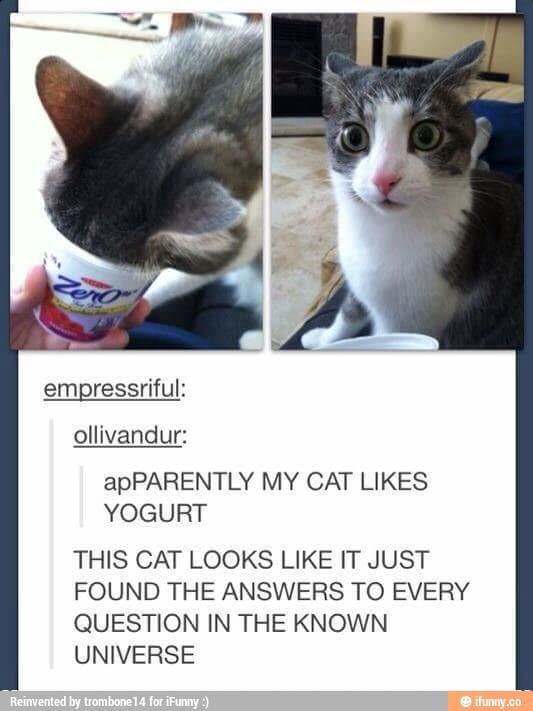Open the left photo of cat eating yogurt
Image resolution: width=533 pixels, height=711 pixels.
(137, 181)
